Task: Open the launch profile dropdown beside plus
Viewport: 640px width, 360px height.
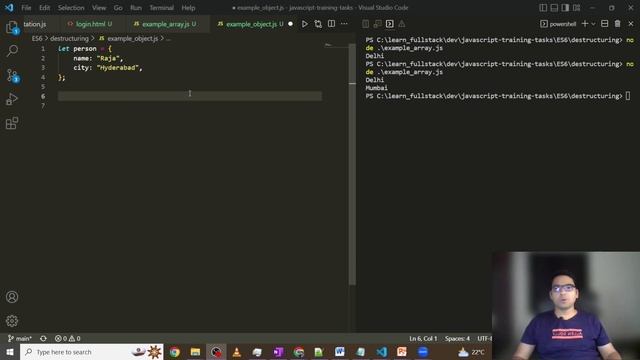Action: (593, 24)
